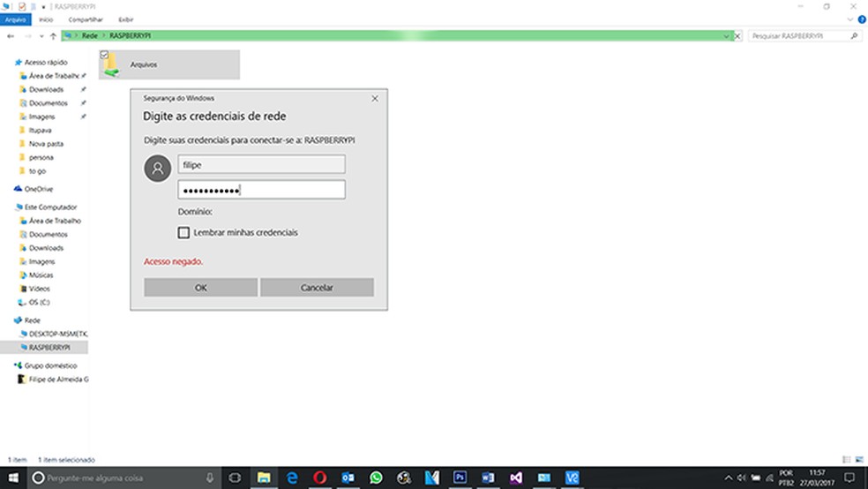Select Imagens under Acesso rápido
This screenshot has height=489, width=868.
coord(41,117)
